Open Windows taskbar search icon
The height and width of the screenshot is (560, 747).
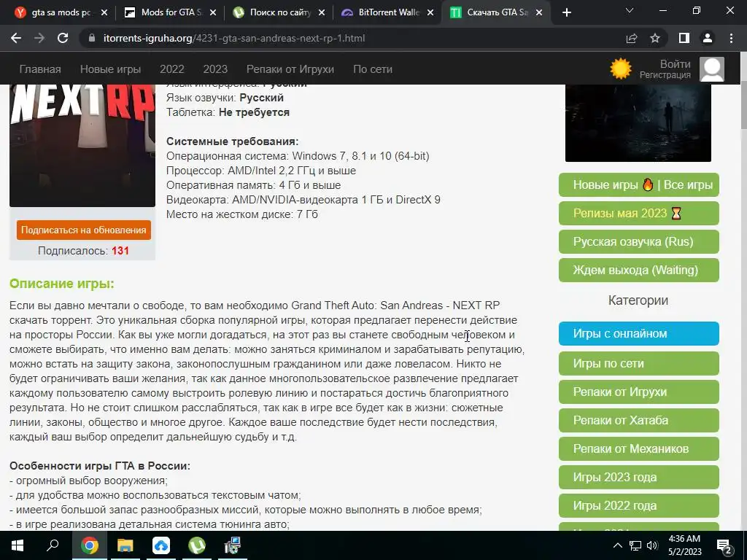tap(53, 545)
